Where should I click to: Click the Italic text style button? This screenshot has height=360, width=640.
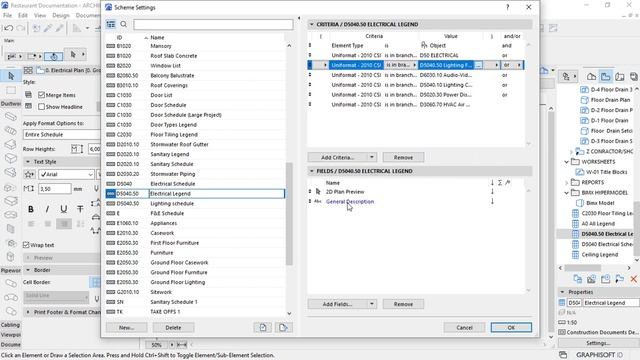(47, 209)
